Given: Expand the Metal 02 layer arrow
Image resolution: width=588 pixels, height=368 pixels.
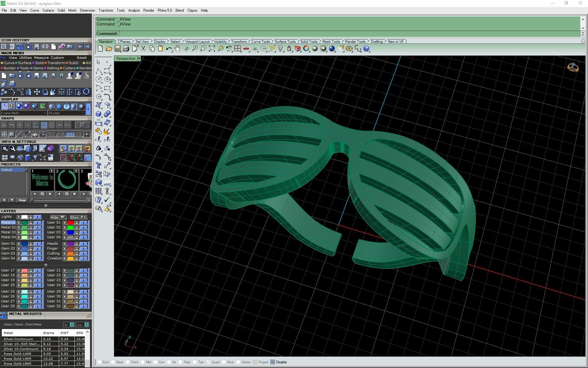Looking at the screenshot, I should (19, 228).
